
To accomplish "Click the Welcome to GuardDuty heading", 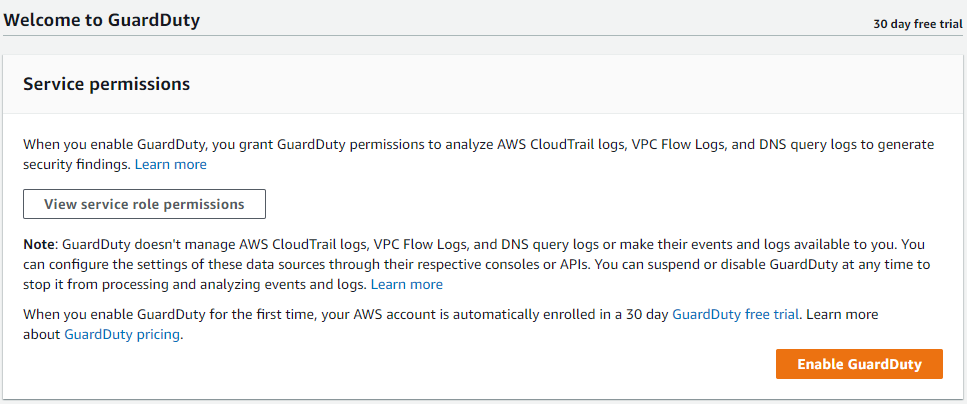I will (102, 20).
